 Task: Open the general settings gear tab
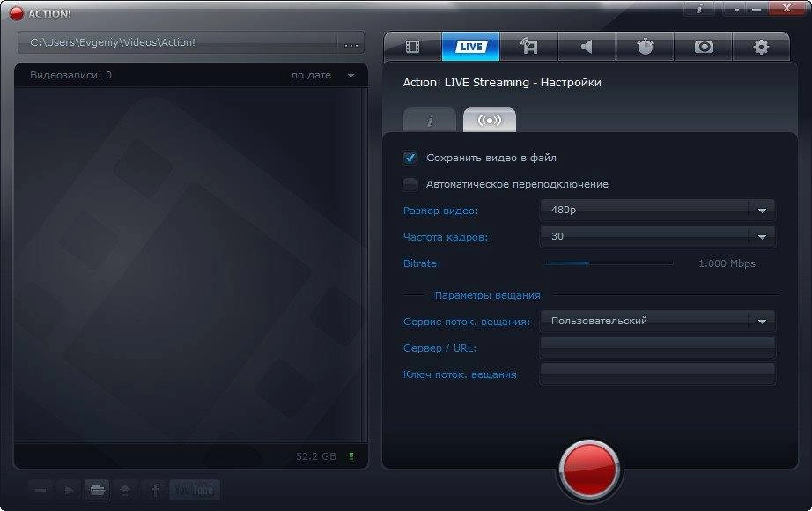(761, 47)
